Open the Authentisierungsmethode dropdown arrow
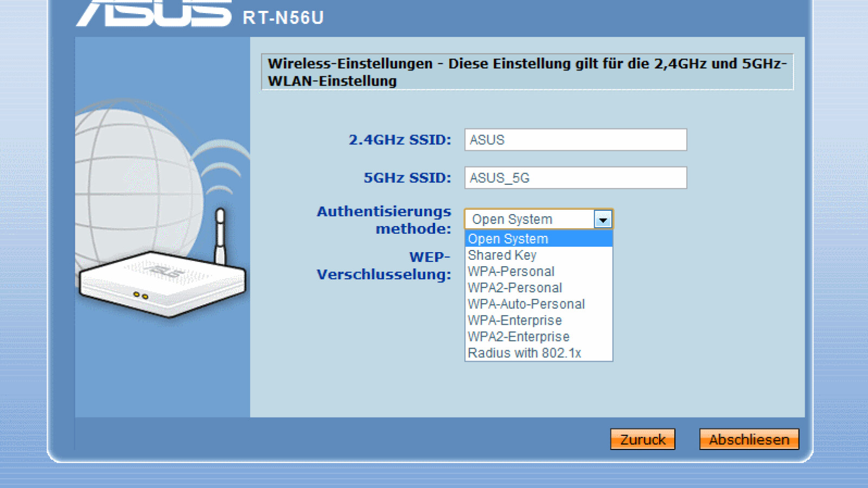The width and height of the screenshot is (868, 488). [x=603, y=219]
